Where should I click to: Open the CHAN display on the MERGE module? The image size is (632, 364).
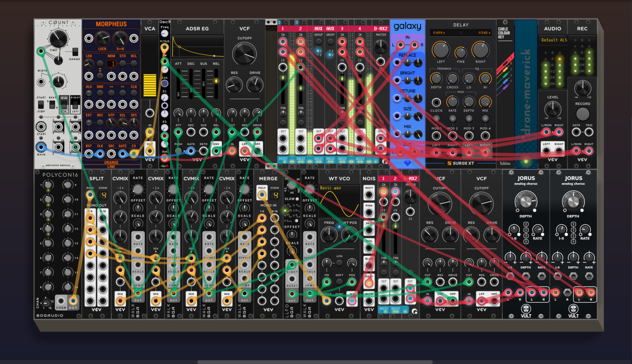tap(274, 195)
